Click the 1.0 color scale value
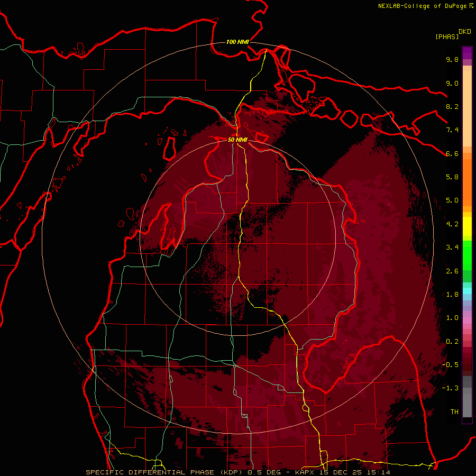The image size is (476, 476). [x=452, y=318]
